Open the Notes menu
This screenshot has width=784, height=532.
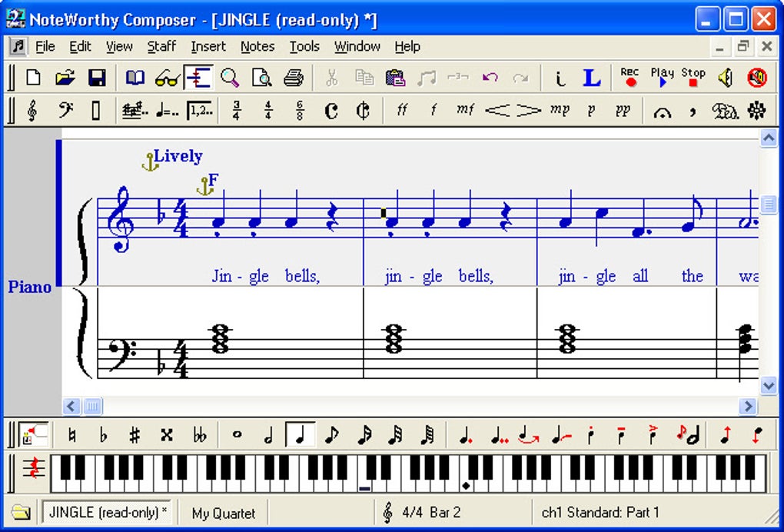pos(257,47)
